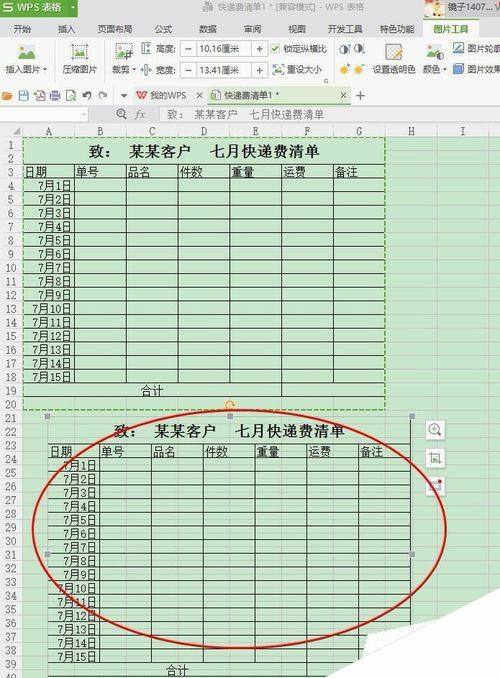Screen dimensions: 500x678
Task: Open the 审阅 (Review) ribbon tab
Action: pos(252,29)
